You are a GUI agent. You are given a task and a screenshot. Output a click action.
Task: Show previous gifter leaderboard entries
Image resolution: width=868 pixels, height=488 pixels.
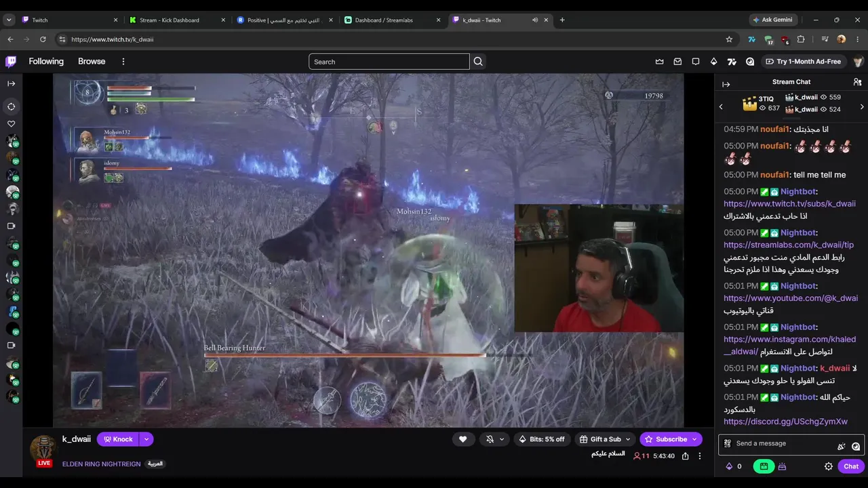(721, 107)
